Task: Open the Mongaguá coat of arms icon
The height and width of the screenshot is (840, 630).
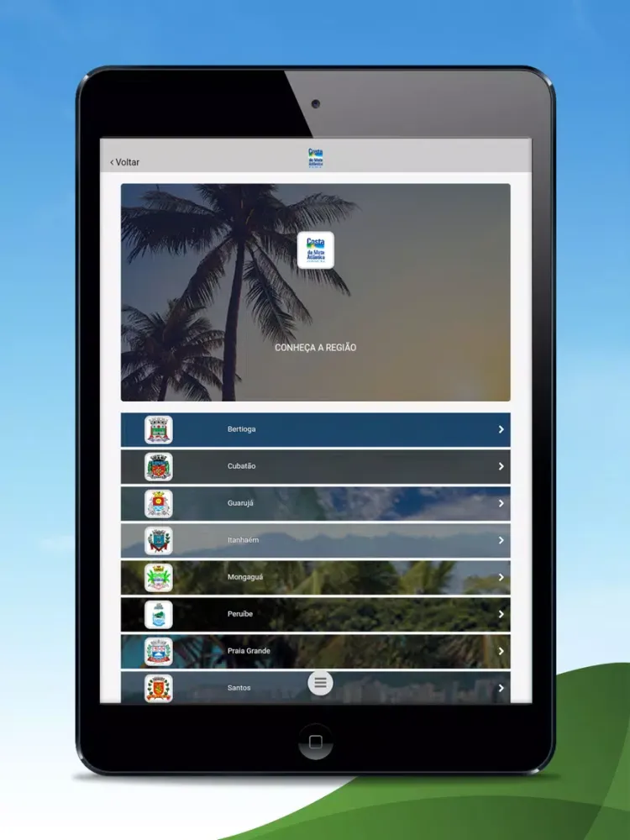Action: (159, 578)
